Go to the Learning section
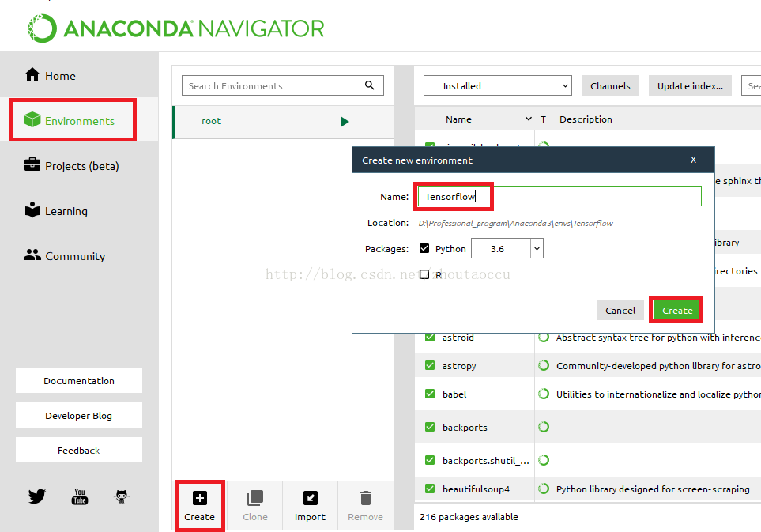 click(56, 210)
